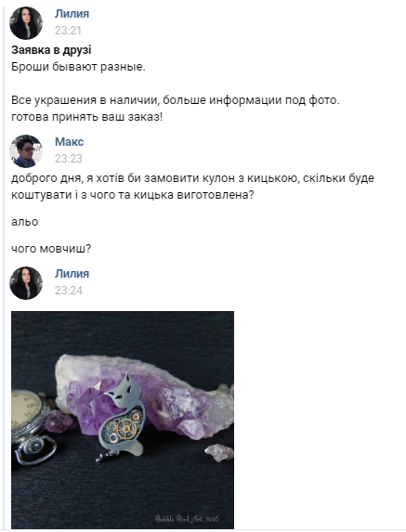Select the bold 'Заявка в друзі' heading
Viewport: 406px width, 532px height.
(x=51, y=50)
